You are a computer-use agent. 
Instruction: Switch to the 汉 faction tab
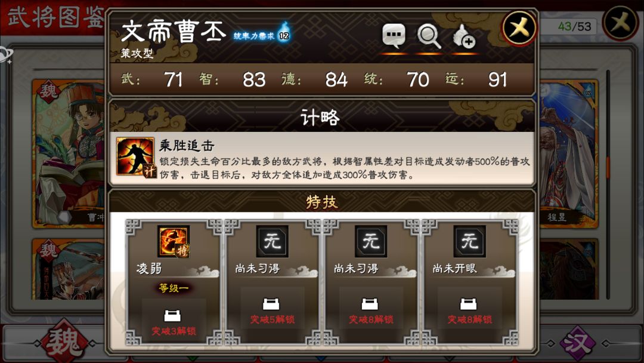click(x=578, y=342)
